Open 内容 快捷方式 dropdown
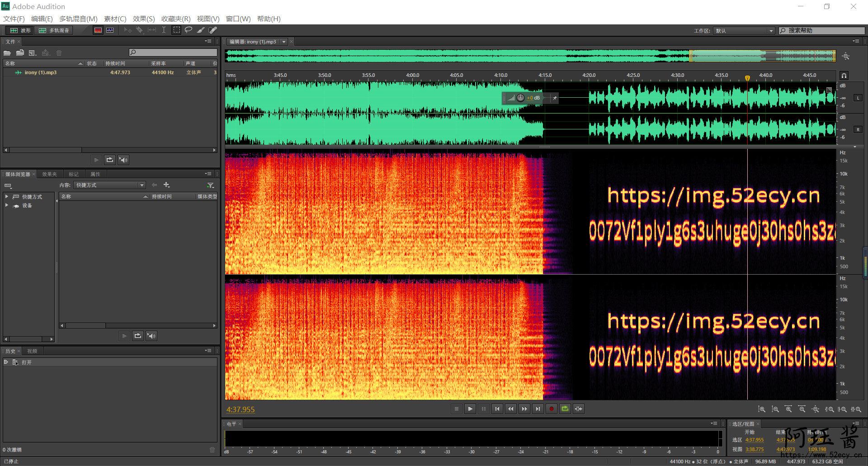Viewport: 868px width, 466px height. click(x=109, y=185)
